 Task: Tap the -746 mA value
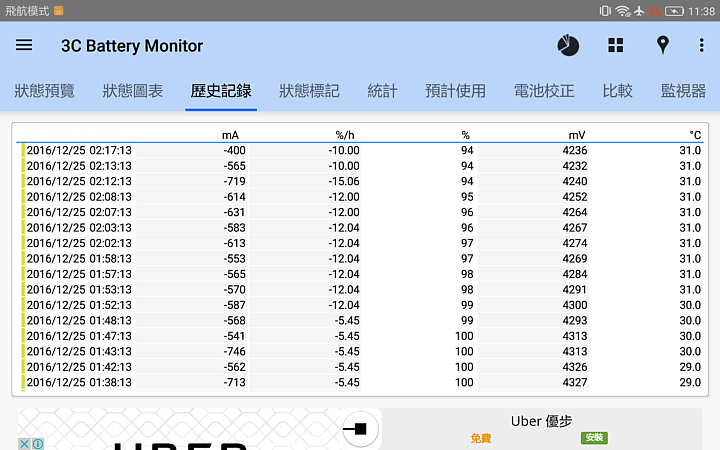pos(234,351)
